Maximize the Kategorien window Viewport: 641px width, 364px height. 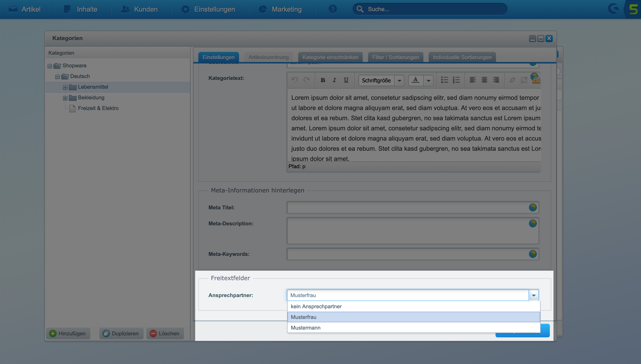[541, 39]
